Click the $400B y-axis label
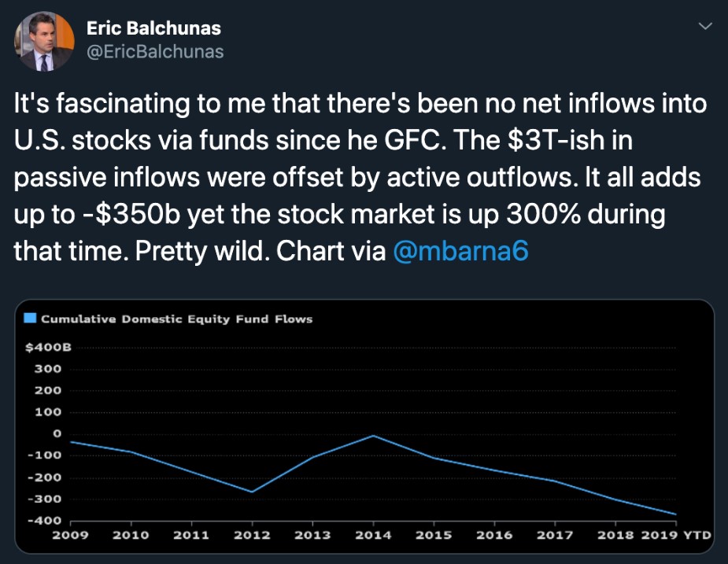This screenshot has width=728, height=564. coord(48,347)
